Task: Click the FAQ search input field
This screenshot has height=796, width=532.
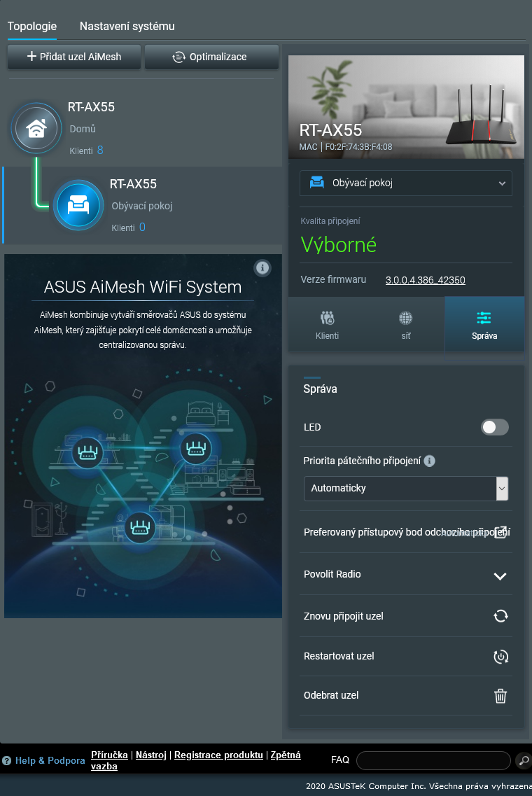Action: 433,760
